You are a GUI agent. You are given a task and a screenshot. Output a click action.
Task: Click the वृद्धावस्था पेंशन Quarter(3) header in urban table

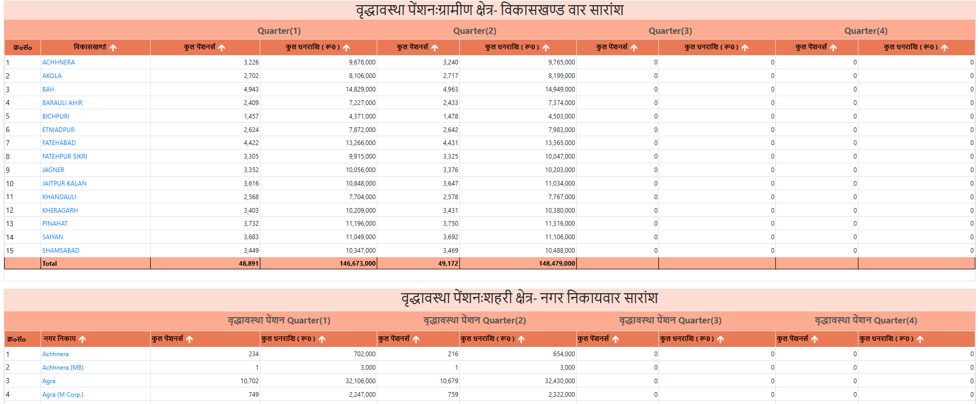670,321
